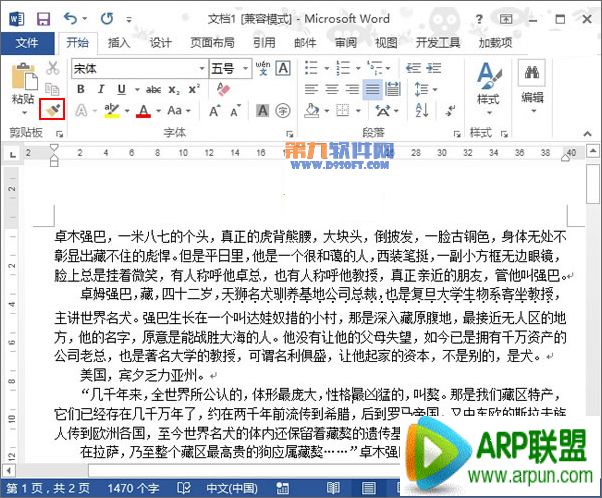602x498 pixels.
Task: Justify the paragraph text
Action: (x=372, y=89)
